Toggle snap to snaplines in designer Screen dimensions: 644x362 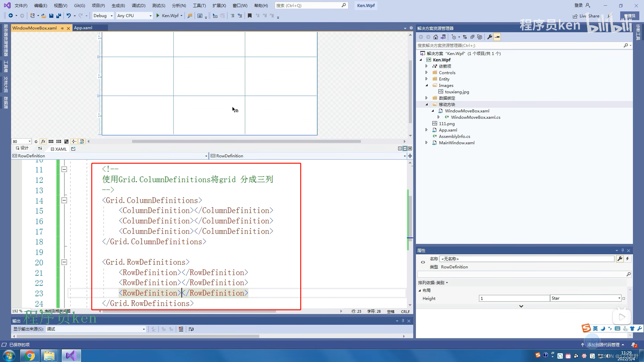[x=74, y=142]
